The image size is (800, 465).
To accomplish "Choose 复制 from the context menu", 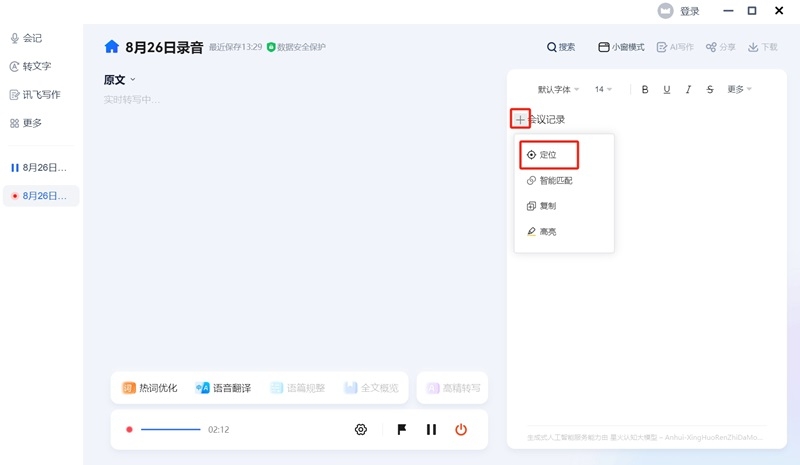I will point(541,206).
